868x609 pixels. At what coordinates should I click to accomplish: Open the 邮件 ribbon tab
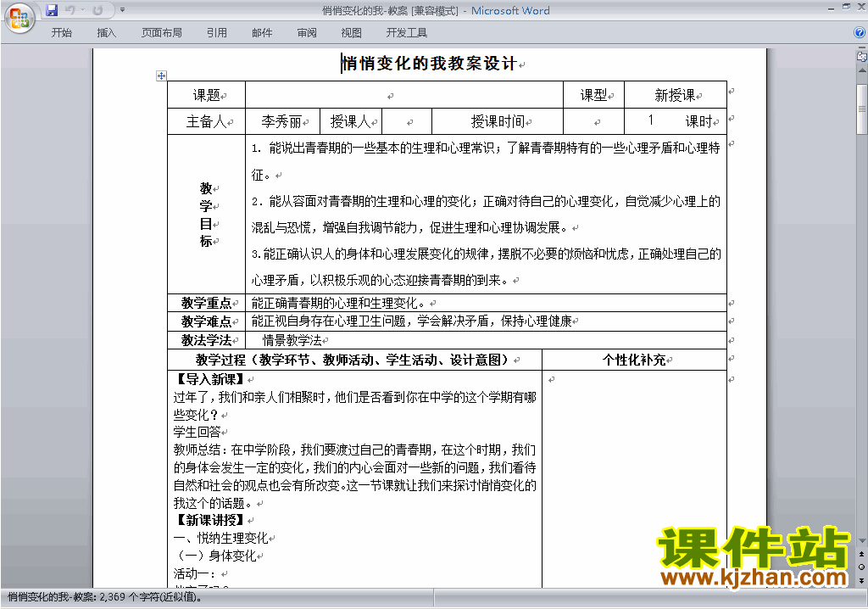click(x=262, y=33)
